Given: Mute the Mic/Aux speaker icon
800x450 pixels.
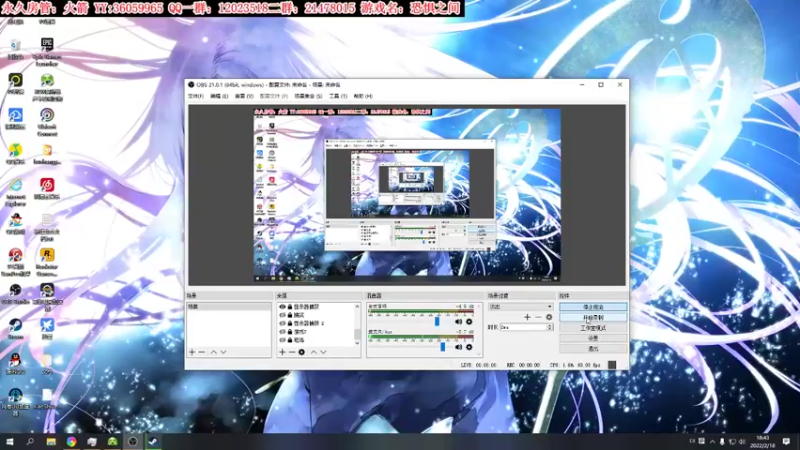Looking at the screenshot, I should click(458, 347).
